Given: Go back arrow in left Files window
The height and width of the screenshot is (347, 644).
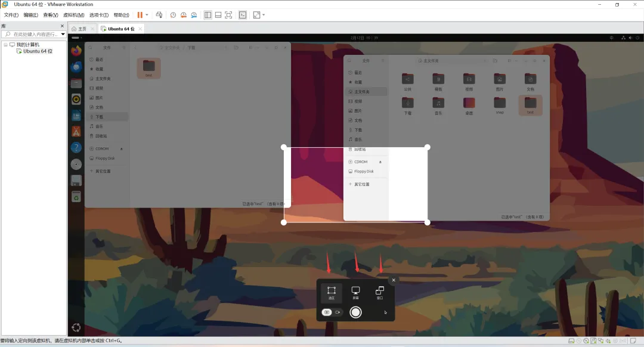Looking at the screenshot, I should tap(135, 48).
